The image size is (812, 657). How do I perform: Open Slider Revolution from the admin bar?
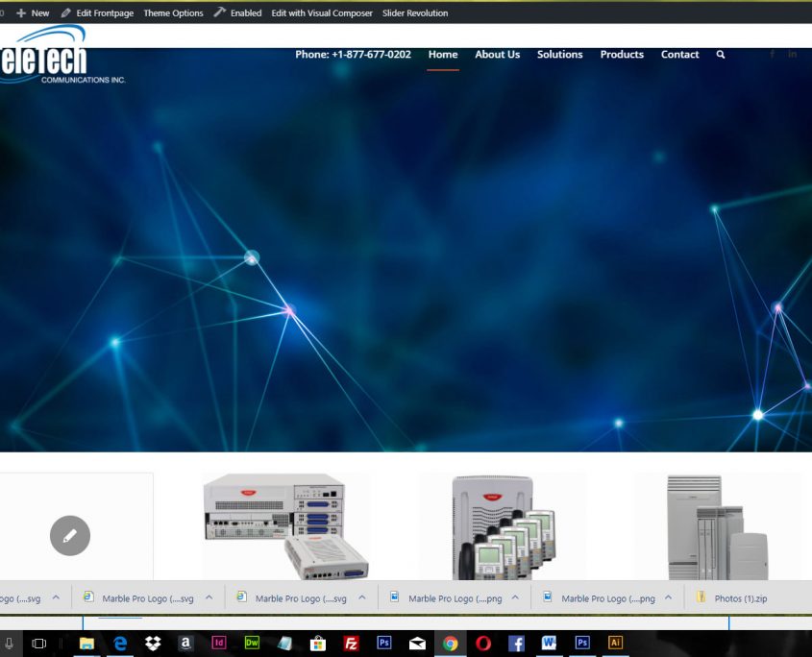[415, 13]
